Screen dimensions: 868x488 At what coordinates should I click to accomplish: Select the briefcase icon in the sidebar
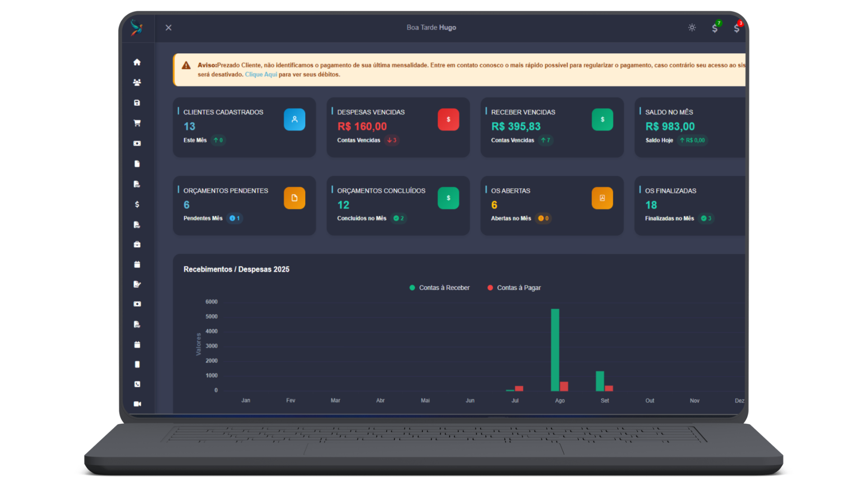137,244
